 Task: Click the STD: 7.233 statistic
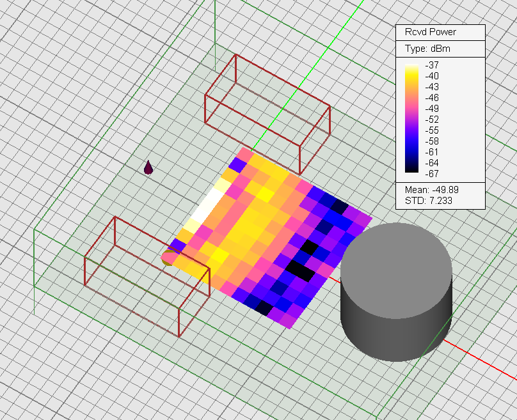tap(427, 200)
